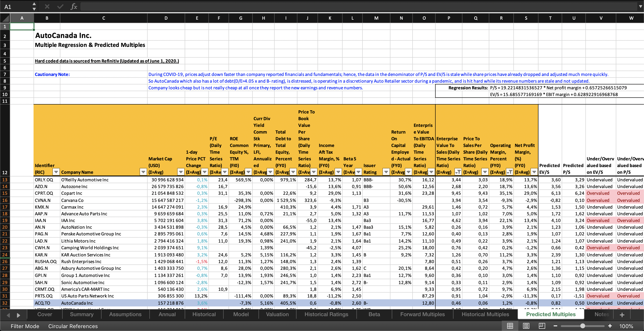
Task: Open Total Debt to Equity filter dropdown
Action: pos(293,172)
